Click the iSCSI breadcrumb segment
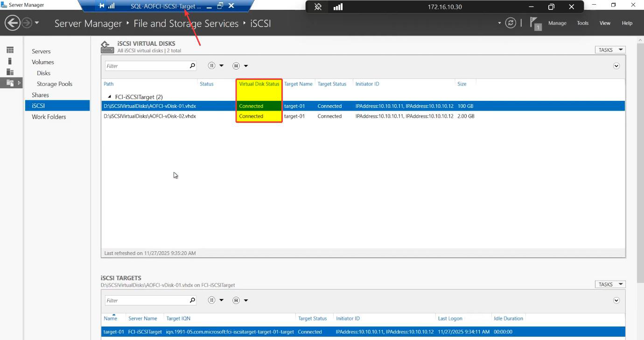 coord(260,23)
